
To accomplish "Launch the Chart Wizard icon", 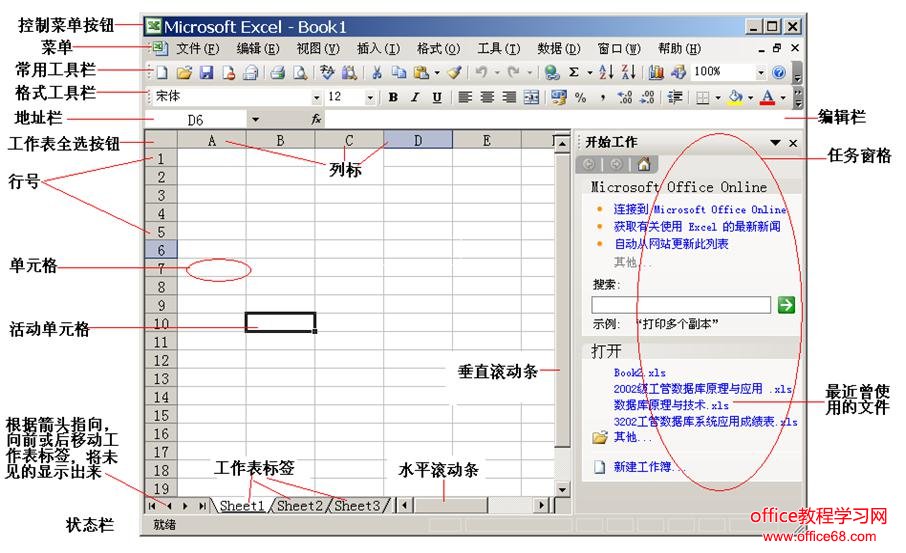I will click(656, 72).
